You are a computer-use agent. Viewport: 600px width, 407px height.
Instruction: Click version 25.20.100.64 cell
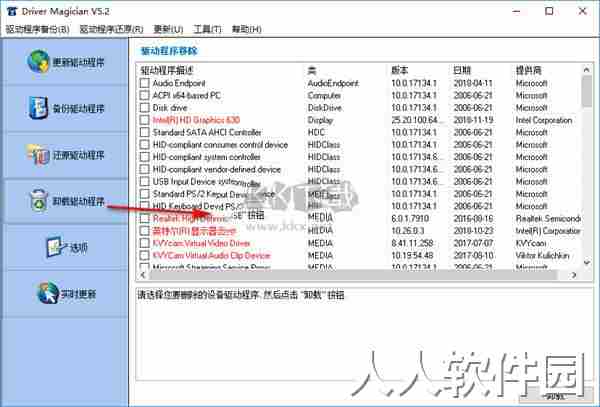[415, 120]
